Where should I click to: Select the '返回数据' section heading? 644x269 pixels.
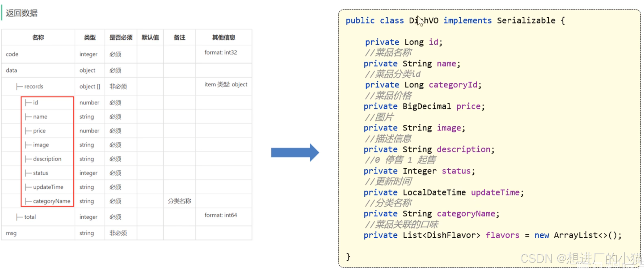coord(22,13)
